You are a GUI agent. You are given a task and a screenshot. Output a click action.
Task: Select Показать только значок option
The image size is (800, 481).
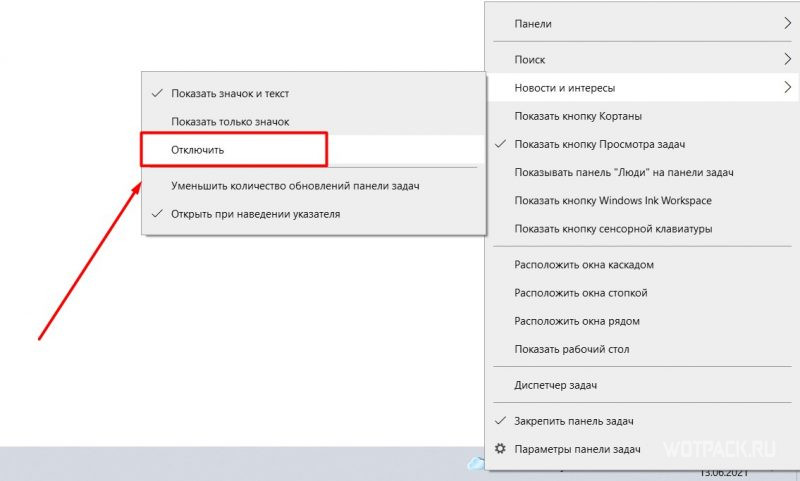click(x=313, y=122)
